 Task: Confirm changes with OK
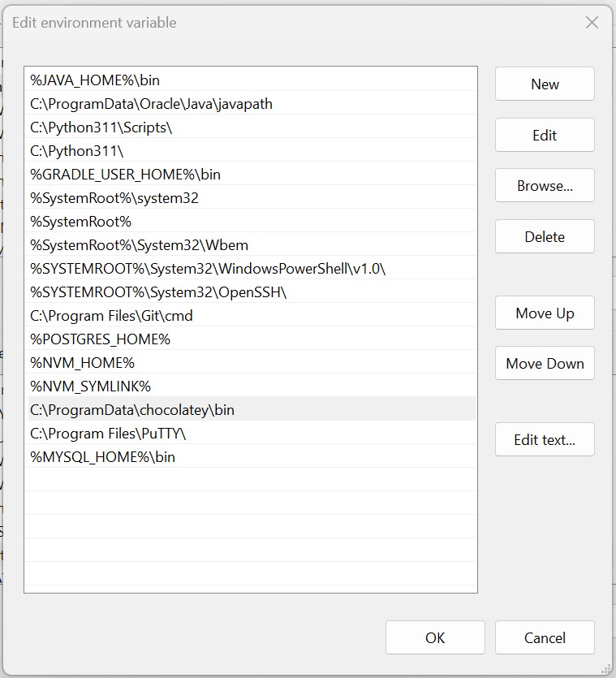pyautogui.click(x=435, y=638)
